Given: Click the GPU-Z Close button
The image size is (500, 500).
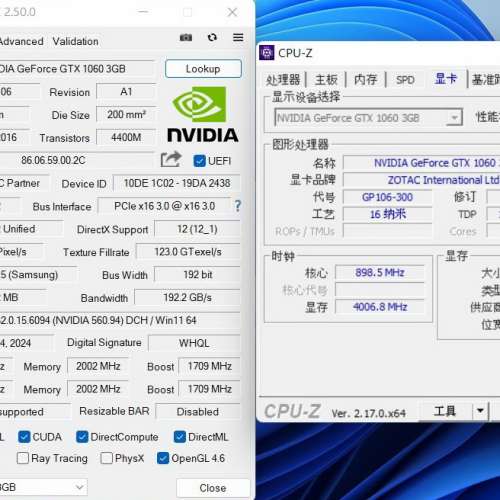Looking at the screenshot, I should 213,488.
